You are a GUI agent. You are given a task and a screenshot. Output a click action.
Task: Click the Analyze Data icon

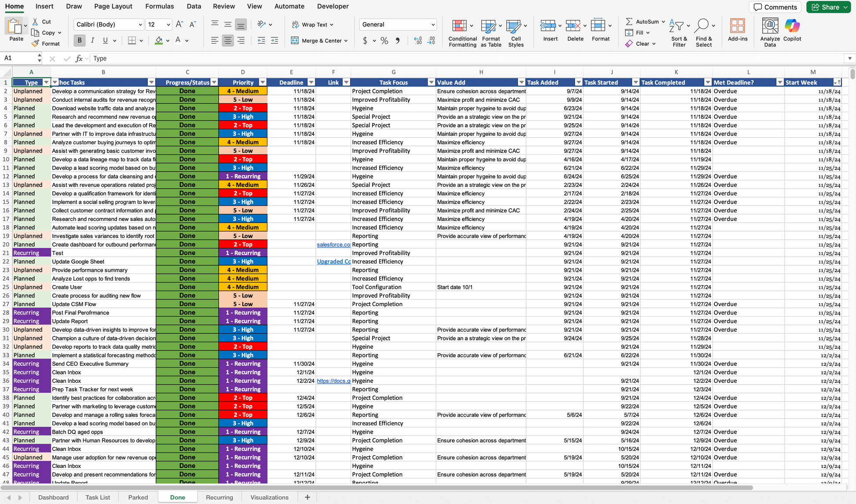tap(770, 26)
